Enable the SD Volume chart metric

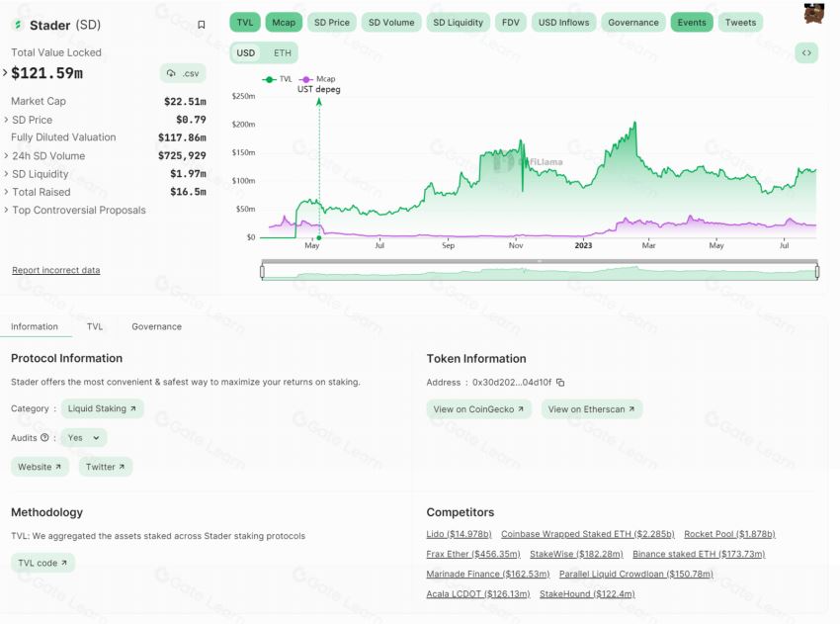[391, 23]
